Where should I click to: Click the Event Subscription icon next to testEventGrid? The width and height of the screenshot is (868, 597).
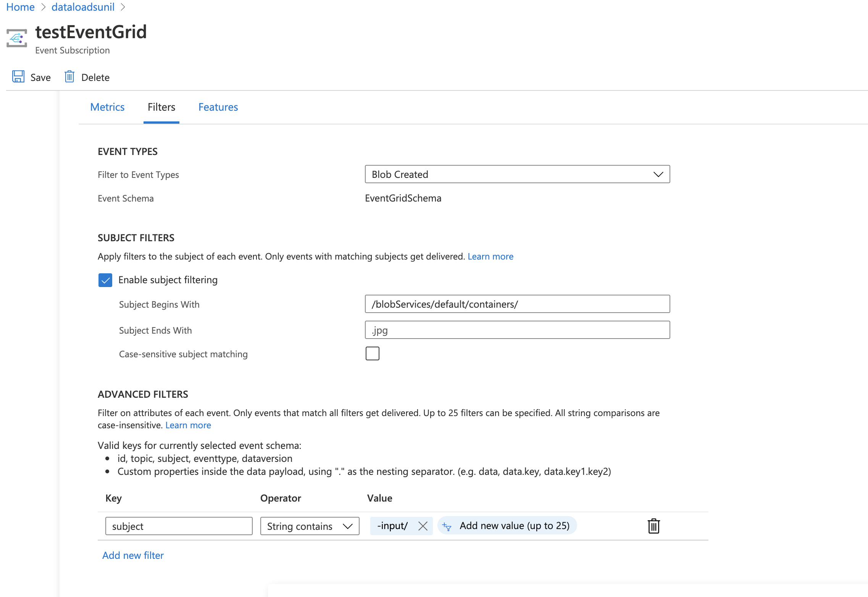16,37
